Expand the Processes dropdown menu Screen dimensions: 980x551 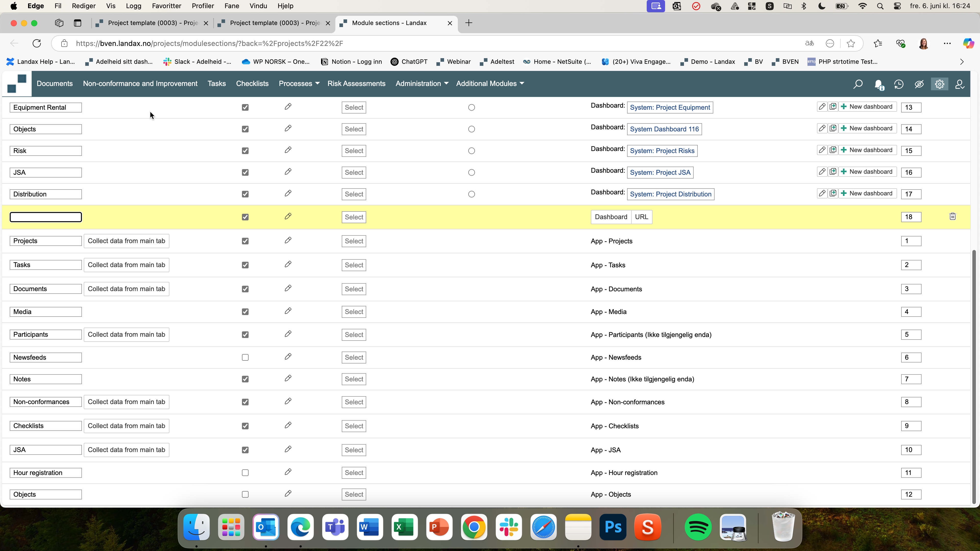[299, 84]
